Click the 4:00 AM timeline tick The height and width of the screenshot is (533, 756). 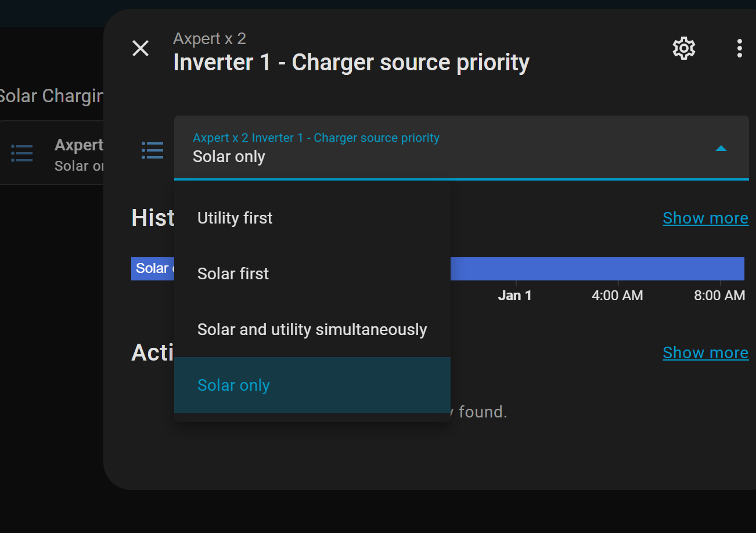[x=617, y=296]
